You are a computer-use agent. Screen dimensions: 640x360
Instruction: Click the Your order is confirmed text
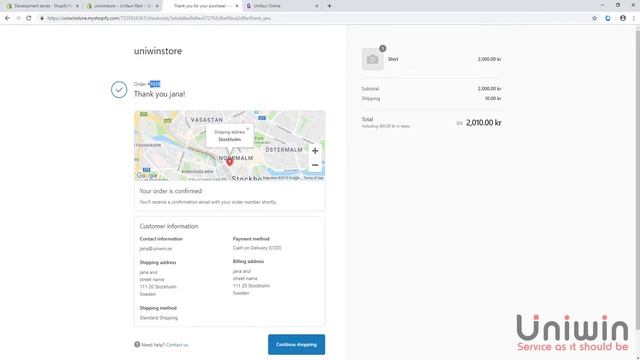click(x=171, y=191)
